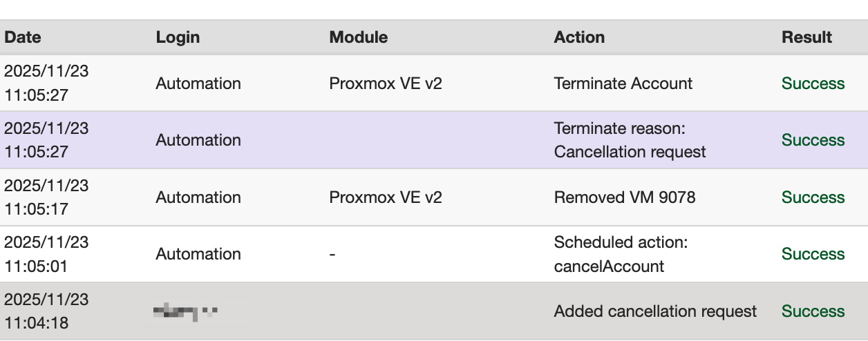
Task: Click the "Terminate Account" action entry
Action: 623,84
